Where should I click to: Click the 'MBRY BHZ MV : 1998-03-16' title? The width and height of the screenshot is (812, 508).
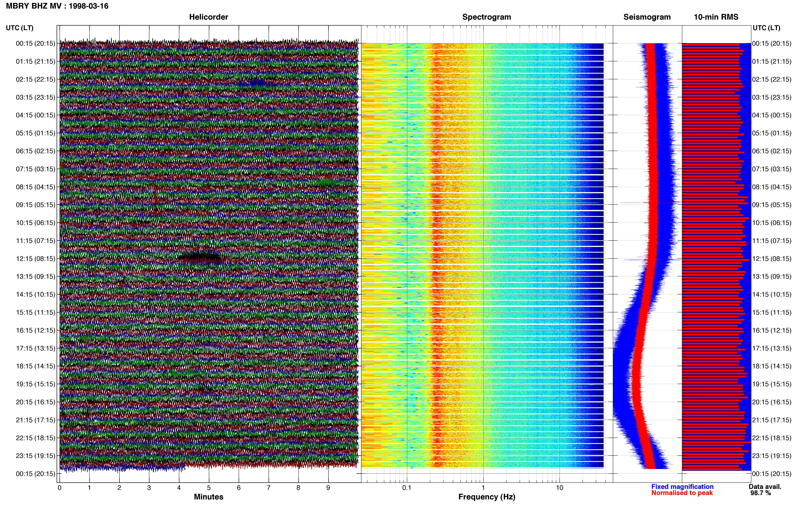click(x=57, y=6)
